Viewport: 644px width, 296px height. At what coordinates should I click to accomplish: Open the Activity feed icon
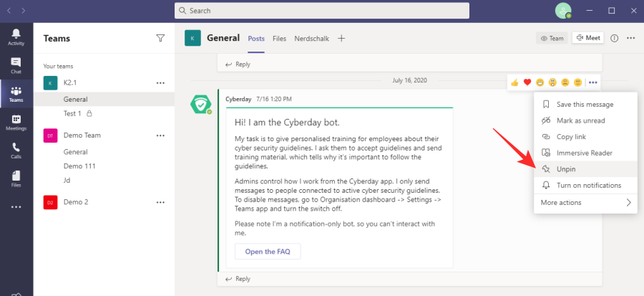click(16, 37)
